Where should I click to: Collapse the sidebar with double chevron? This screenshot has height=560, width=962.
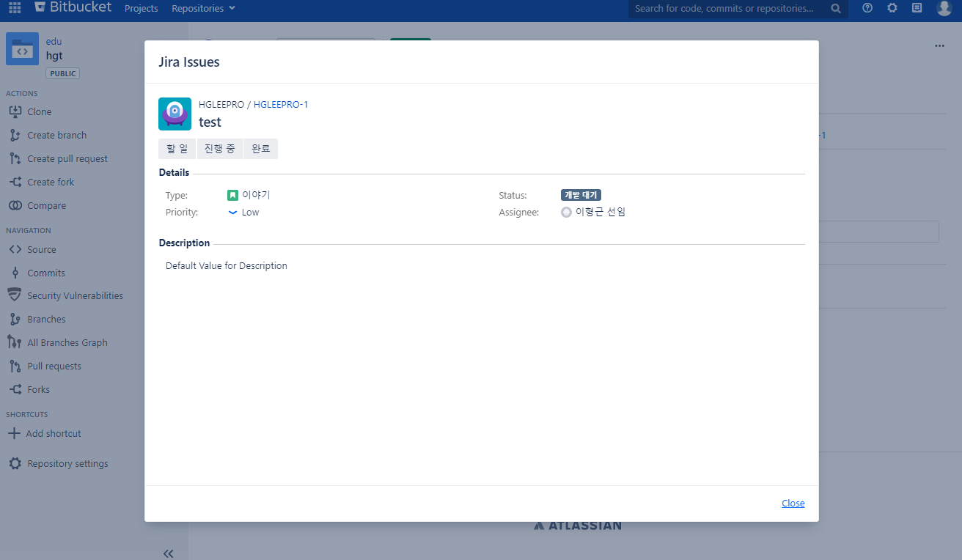click(x=168, y=553)
